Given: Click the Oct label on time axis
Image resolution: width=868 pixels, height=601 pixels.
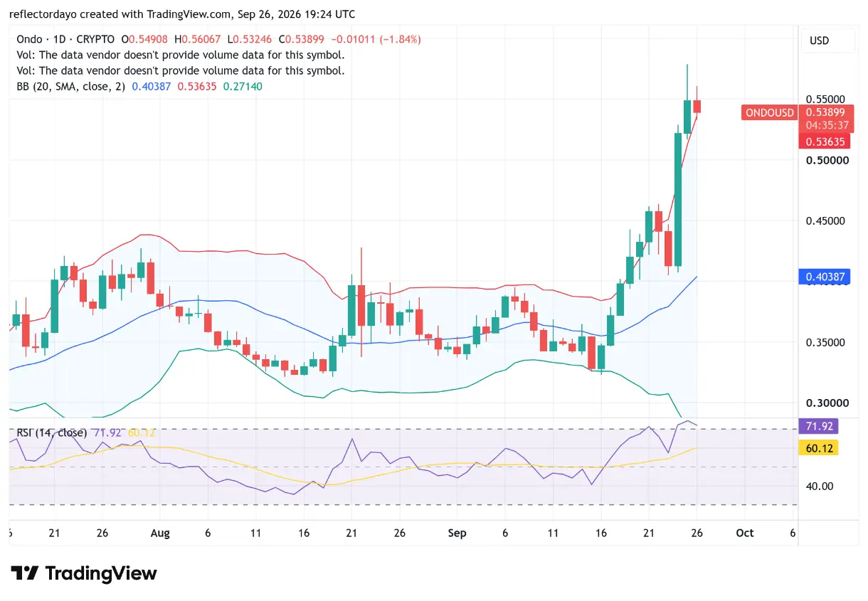Looking at the screenshot, I should 745,533.
